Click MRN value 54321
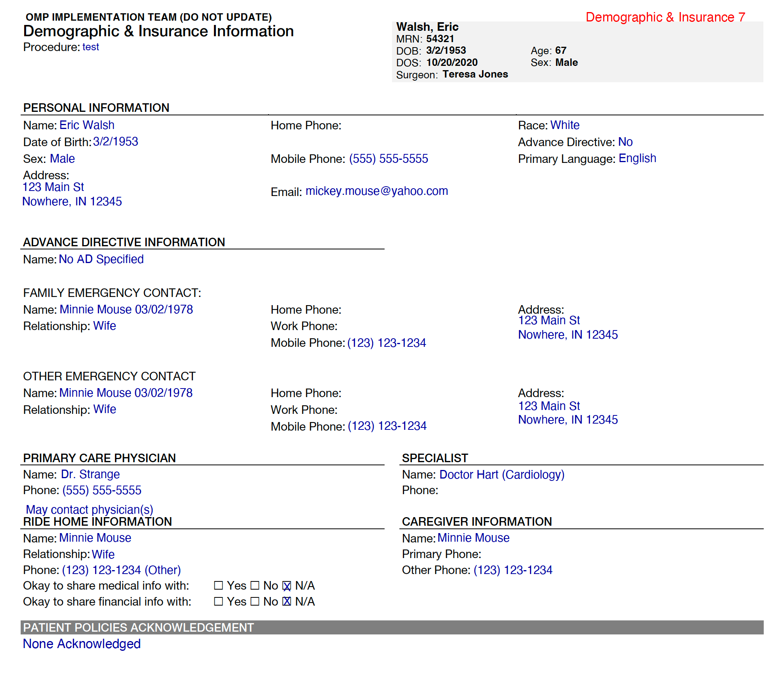Image resolution: width=784 pixels, height=696 pixels. (440, 39)
